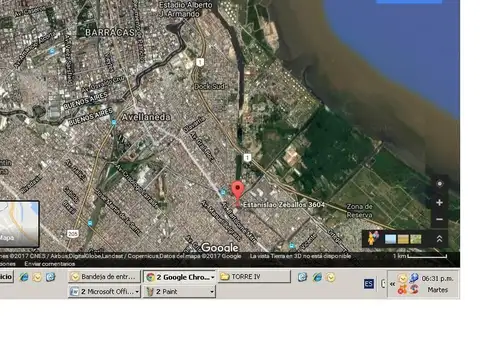Image resolution: width=480 pixels, height=360 pixels.
Task: Click the blue icon right of TORRE IV
Action: [x=303, y=277]
